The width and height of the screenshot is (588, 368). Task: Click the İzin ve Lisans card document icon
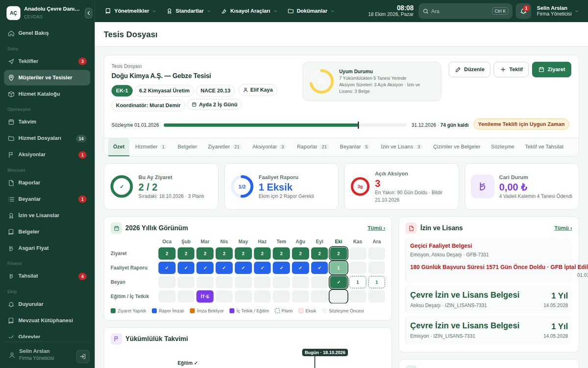(411, 228)
